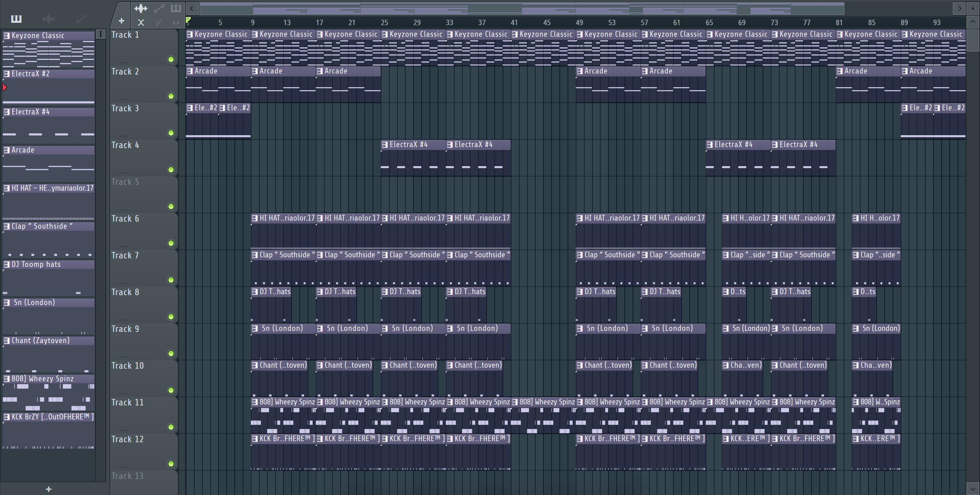Click ElectraX #2 pattern icon in picker
Viewport: 980px width, 495px height.
[x=6, y=74]
